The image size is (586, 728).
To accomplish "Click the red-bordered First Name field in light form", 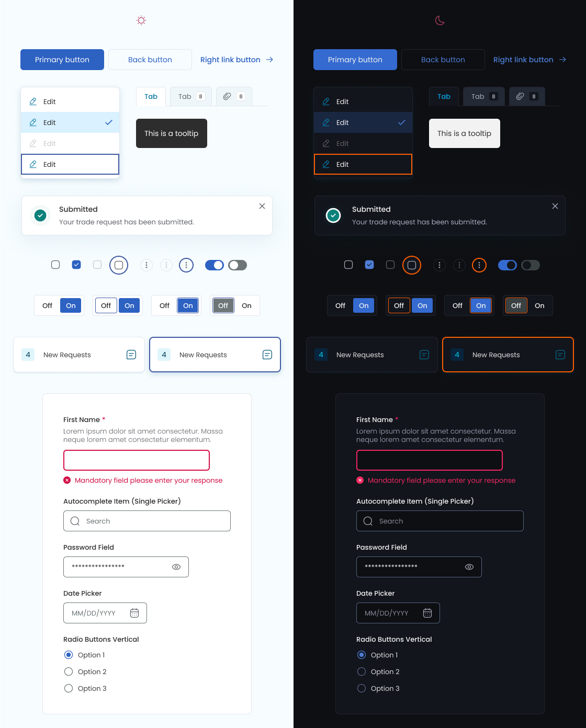I will 137,460.
